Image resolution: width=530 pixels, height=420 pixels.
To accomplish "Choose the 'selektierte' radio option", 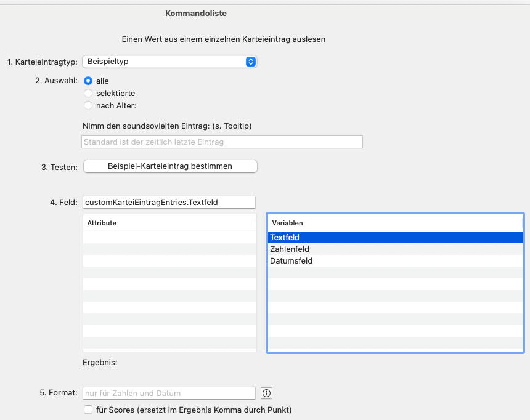I will click(x=88, y=93).
